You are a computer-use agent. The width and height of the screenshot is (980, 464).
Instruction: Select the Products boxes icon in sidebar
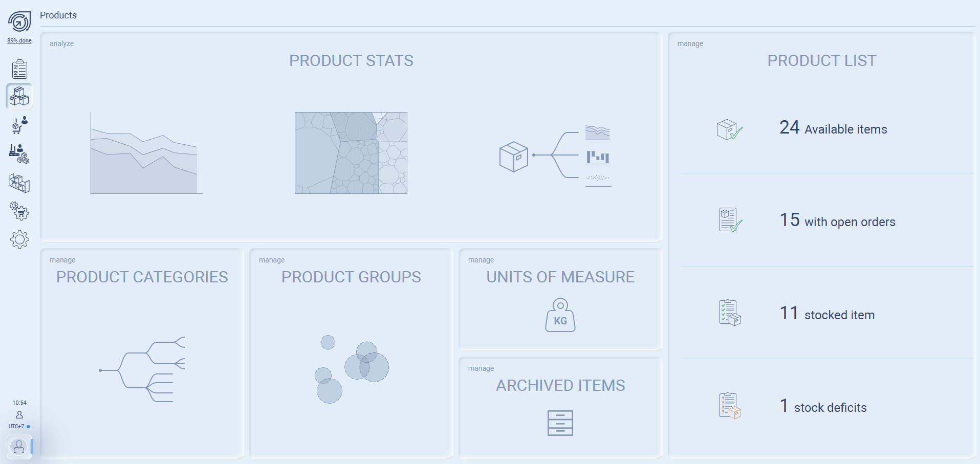[x=19, y=96]
